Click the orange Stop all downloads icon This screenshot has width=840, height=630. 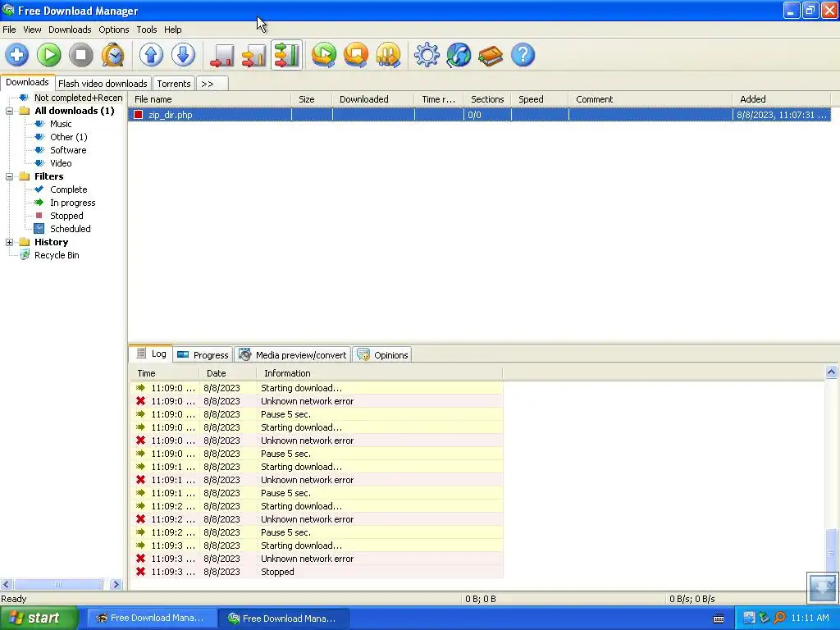coord(356,55)
